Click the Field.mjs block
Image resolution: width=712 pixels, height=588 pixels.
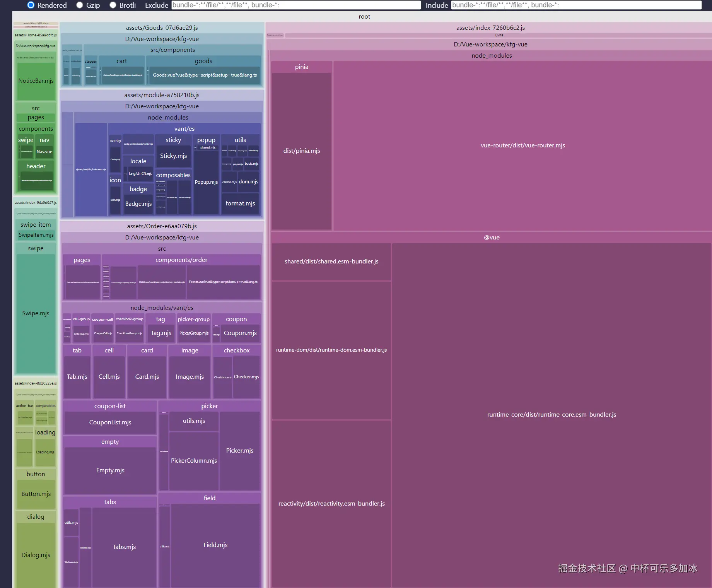pyautogui.click(x=215, y=545)
